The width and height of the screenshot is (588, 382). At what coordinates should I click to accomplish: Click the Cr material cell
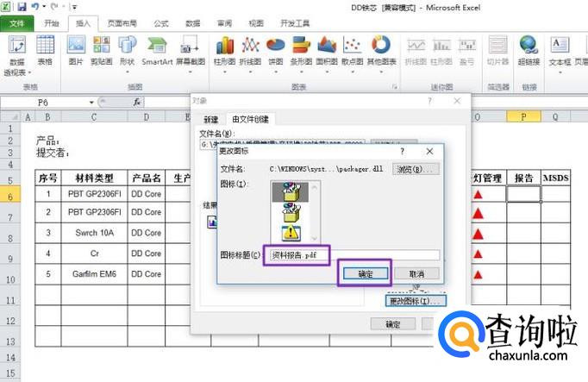tap(95, 254)
